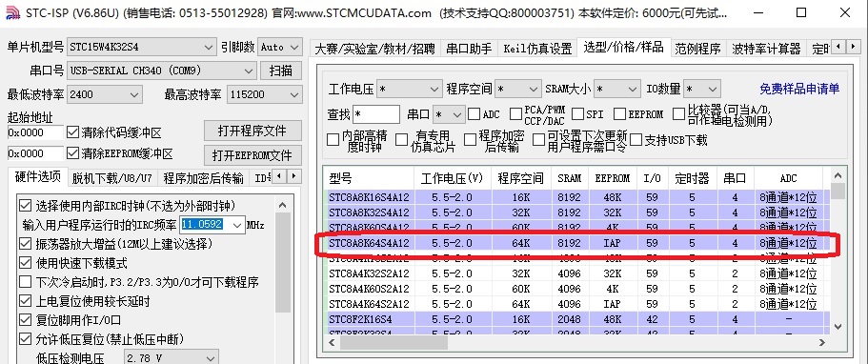The height and width of the screenshot is (364, 868).
Task: Click the 查找 search input field
Action: (375, 114)
